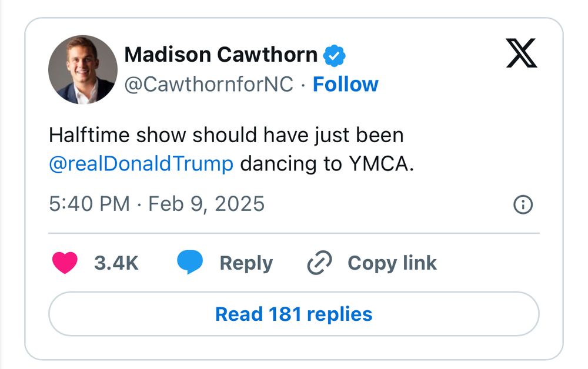
Task: Follow the Madison Cawthorn account
Action: 346,85
